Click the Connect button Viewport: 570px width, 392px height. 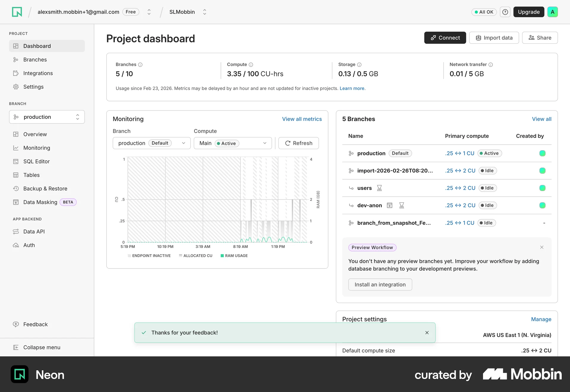coord(445,38)
